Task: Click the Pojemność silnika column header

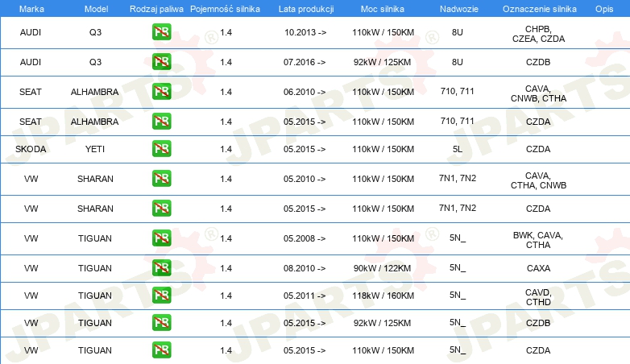Action: (225, 9)
